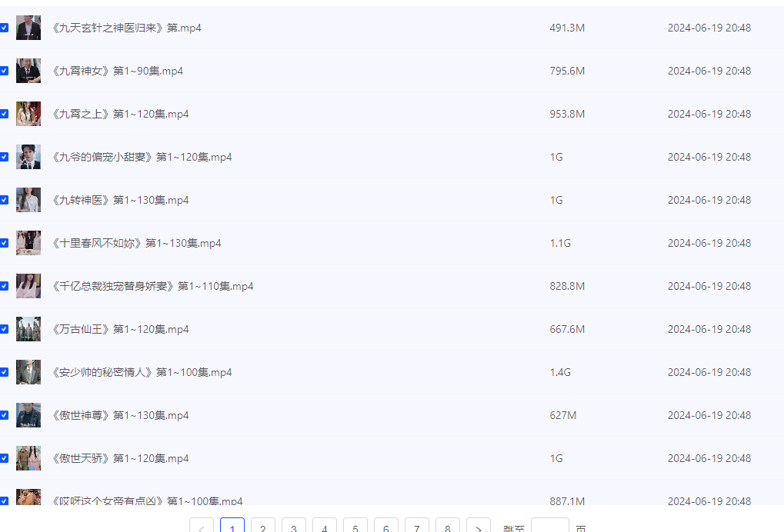The width and height of the screenshot is (784, 532).
Task: Toggle checkbox for 《傲世神尊》 file
Action: coord(4,415)
